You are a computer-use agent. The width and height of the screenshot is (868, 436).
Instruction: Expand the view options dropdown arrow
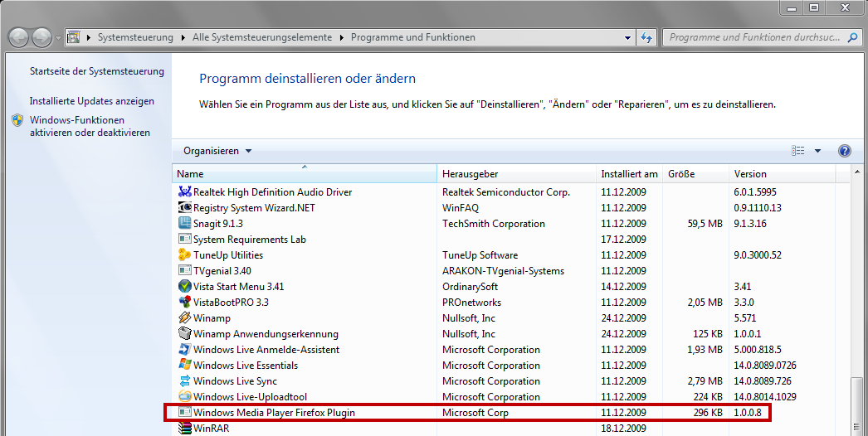click(x=817, y=151)
